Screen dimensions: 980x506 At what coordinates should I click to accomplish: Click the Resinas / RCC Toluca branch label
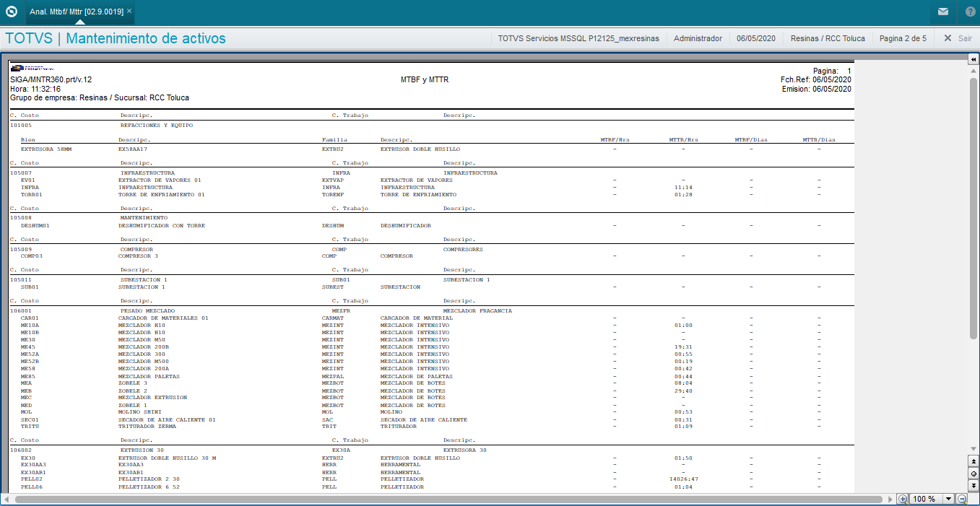tap(828, 38)
